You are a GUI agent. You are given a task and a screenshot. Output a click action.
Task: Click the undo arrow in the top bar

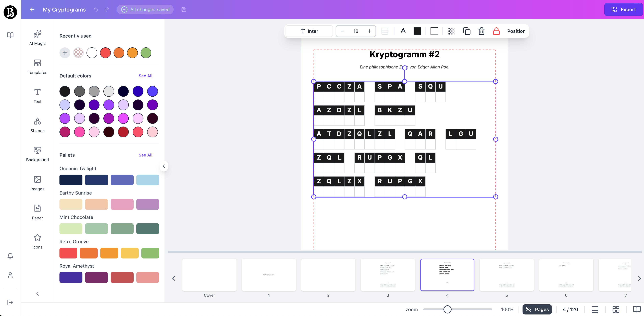point(96,9)
